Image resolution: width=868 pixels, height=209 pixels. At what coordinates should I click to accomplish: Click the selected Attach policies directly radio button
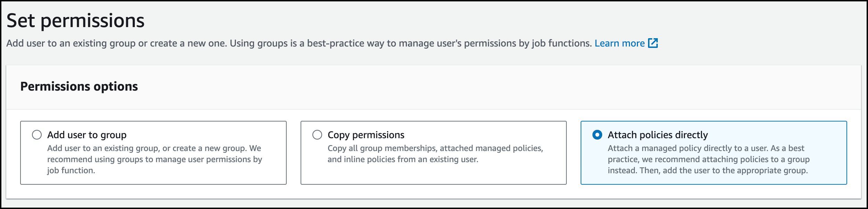pyautogui.click(x=597, y=135)
